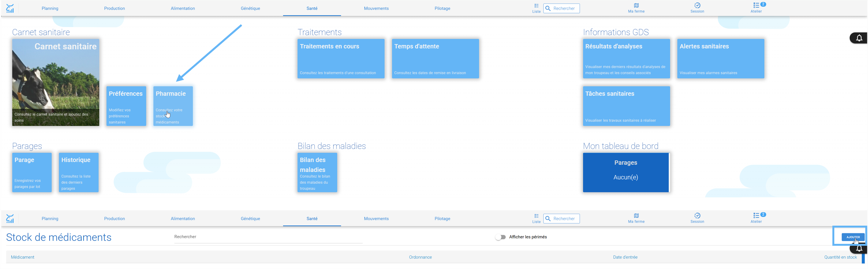Open the Bilan des maladies tile
The height and width of the screenshot is (269, 868).
[317, 172]
